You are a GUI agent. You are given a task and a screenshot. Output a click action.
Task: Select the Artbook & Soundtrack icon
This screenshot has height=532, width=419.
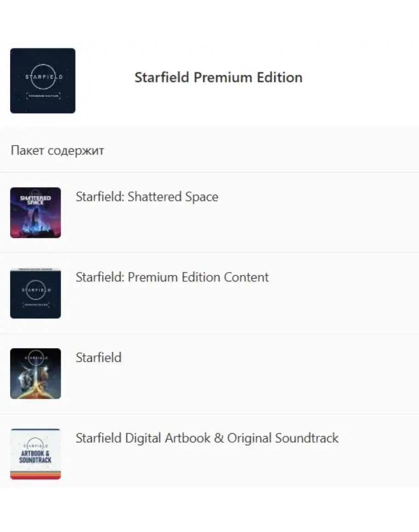35,454
